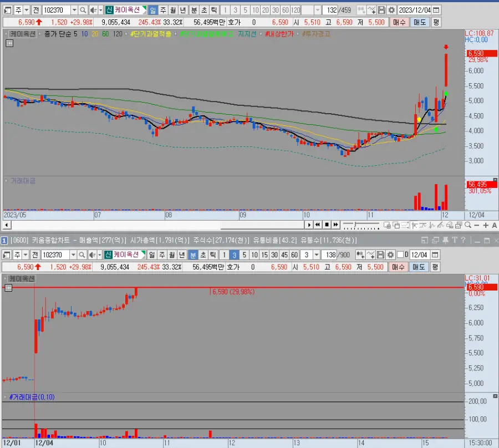Viewport: 499px width, 448px height.
Task: Open the stock search magnifier in the upper chart toolbar
Action: pyautogui.click(x=83, y=10)
